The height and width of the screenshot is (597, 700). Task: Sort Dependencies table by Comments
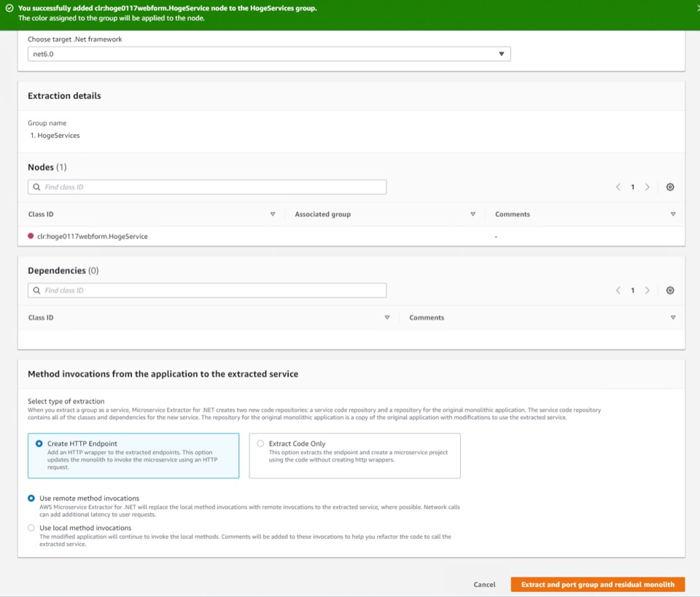673,318
